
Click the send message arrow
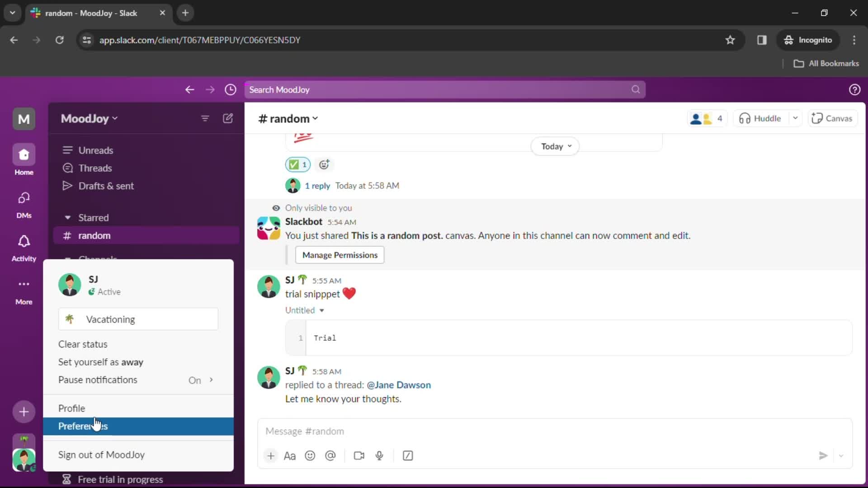tap(823, 455)
